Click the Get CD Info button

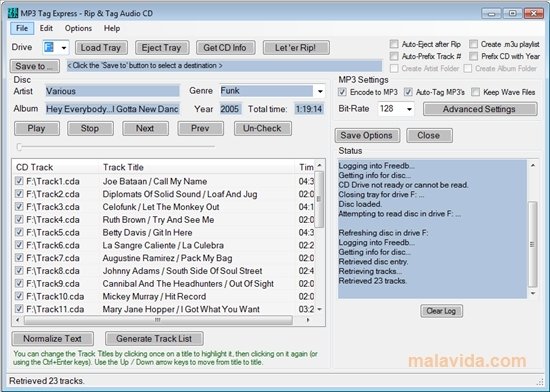coord(225,48)
